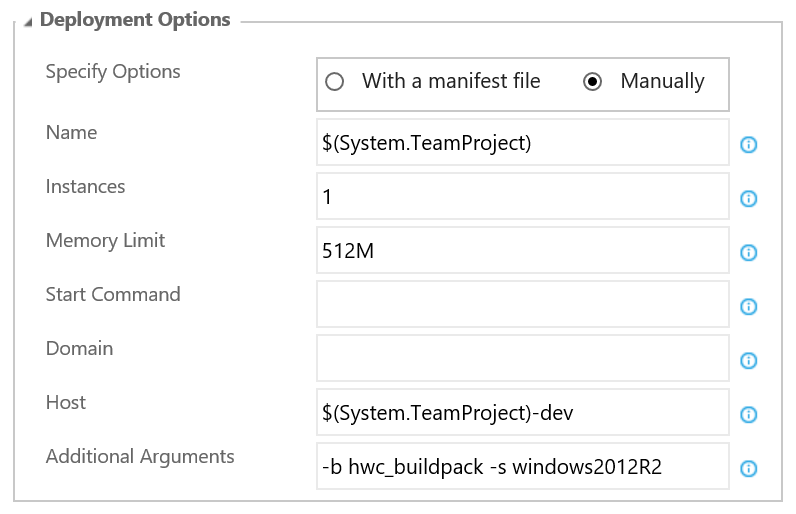Show info tooltip for Host field
This screenshot has width=796, height=514.
[749, 415]
